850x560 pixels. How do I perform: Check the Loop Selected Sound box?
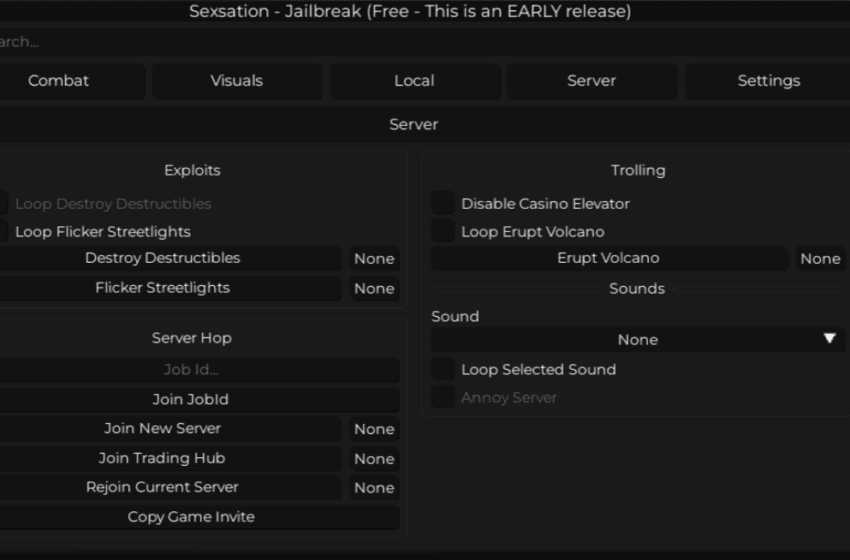point(443,369)
